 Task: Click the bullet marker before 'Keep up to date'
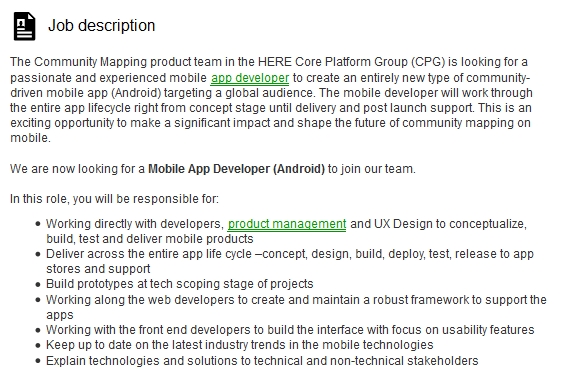pyautogui.click(x=38, y=345)
